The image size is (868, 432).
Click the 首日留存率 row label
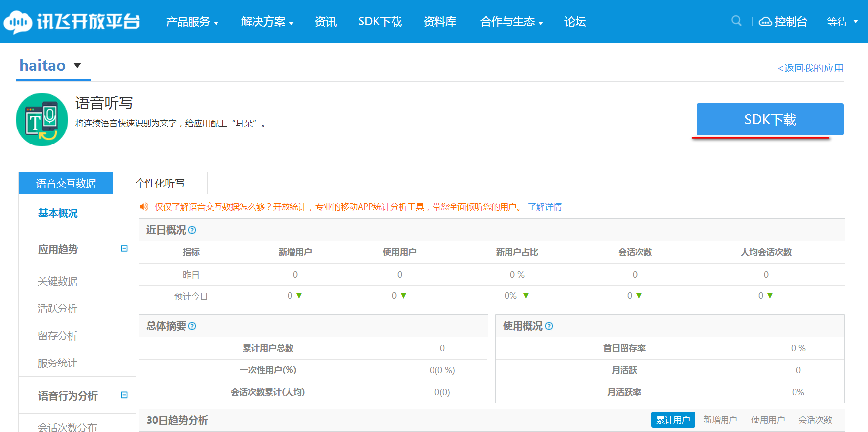[624, 348]
